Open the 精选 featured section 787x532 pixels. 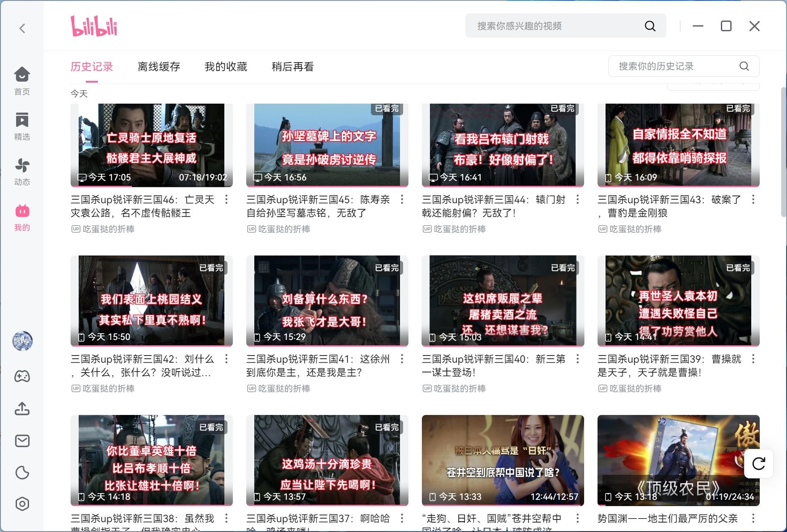tap(22, 126)
